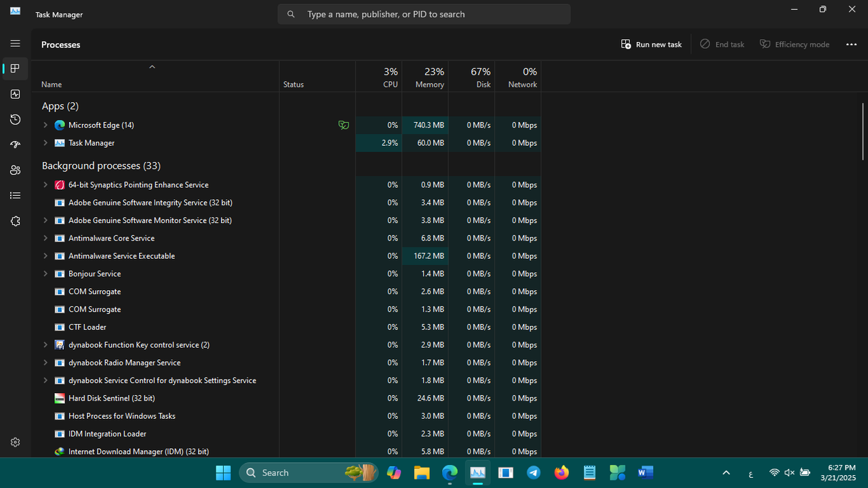
Task: Expand the Task Manager process group
Action: pos(45,143)
